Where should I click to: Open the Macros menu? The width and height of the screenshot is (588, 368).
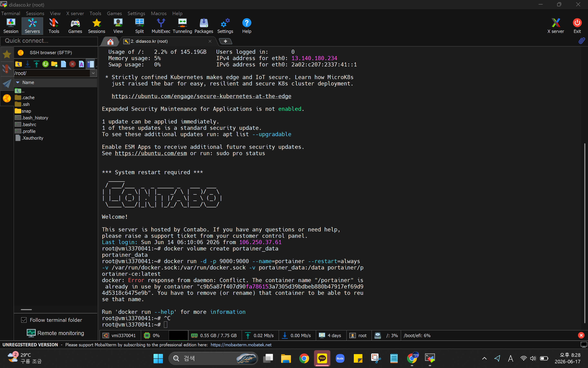click(159, 13)
